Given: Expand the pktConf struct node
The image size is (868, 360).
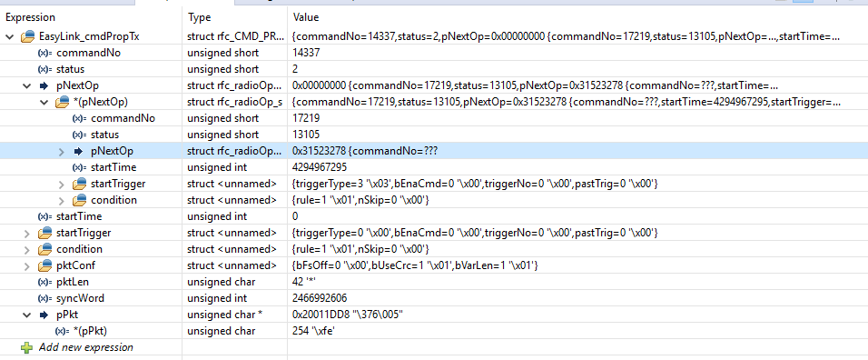Looking at the screenshot, I should [x=26, y=265].
